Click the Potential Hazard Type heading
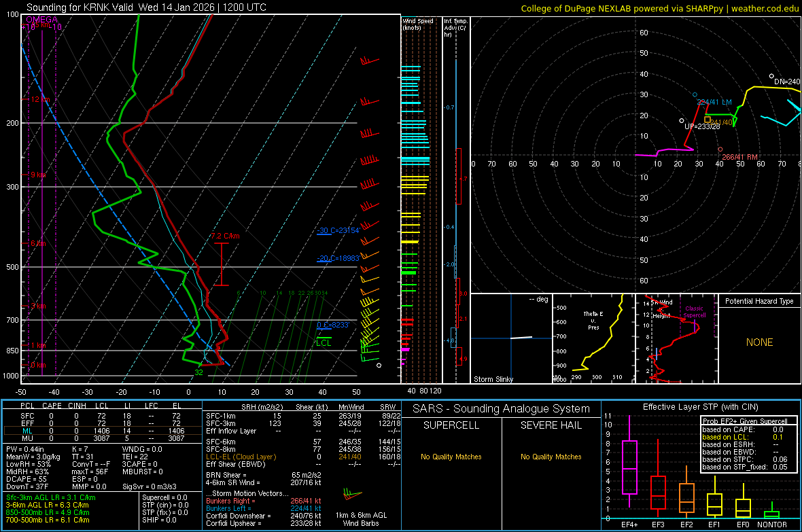 759,301
